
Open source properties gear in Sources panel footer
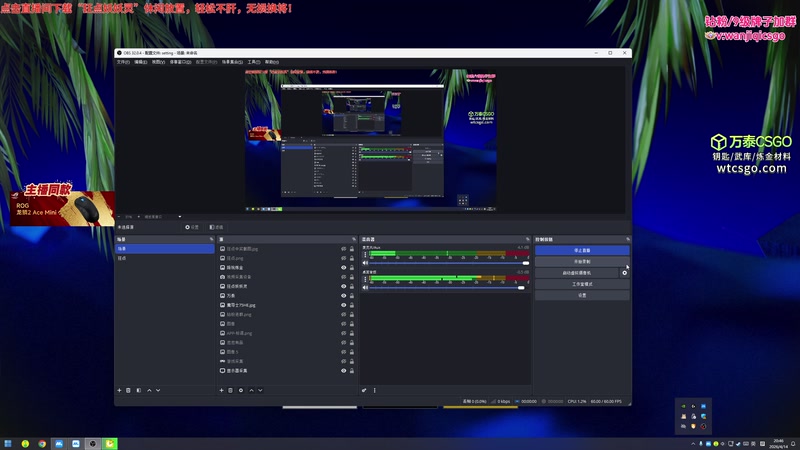(241, 390)
